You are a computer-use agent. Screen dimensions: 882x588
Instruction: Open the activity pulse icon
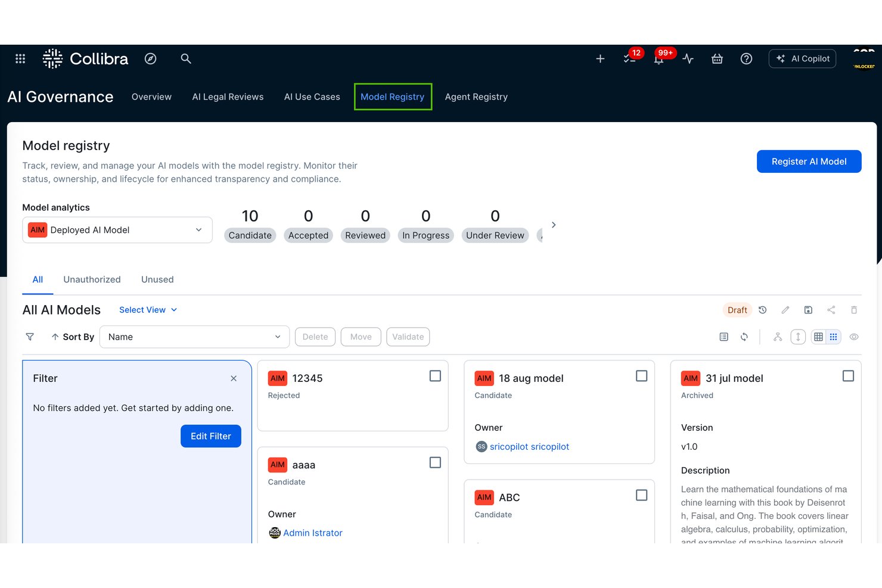pos(688,58)
